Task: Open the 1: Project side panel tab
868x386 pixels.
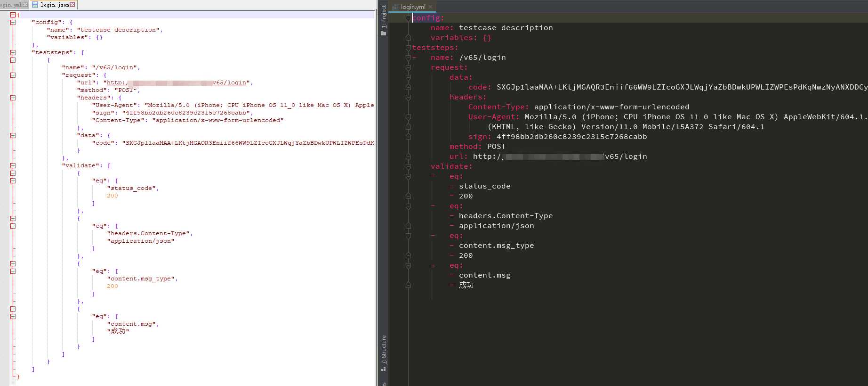Action: point(384,16)
